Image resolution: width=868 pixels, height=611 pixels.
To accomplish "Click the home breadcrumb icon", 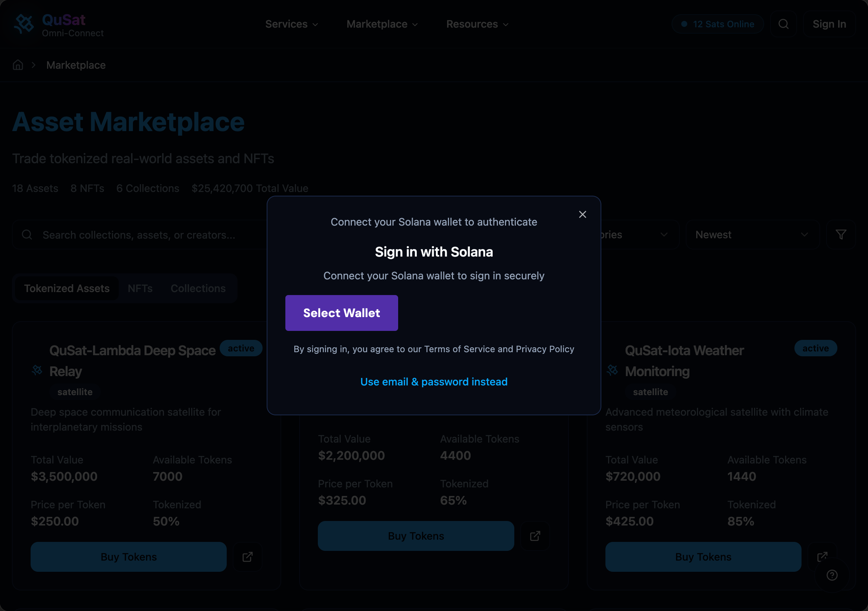I will pyautogui.click(x=18, y=65).
